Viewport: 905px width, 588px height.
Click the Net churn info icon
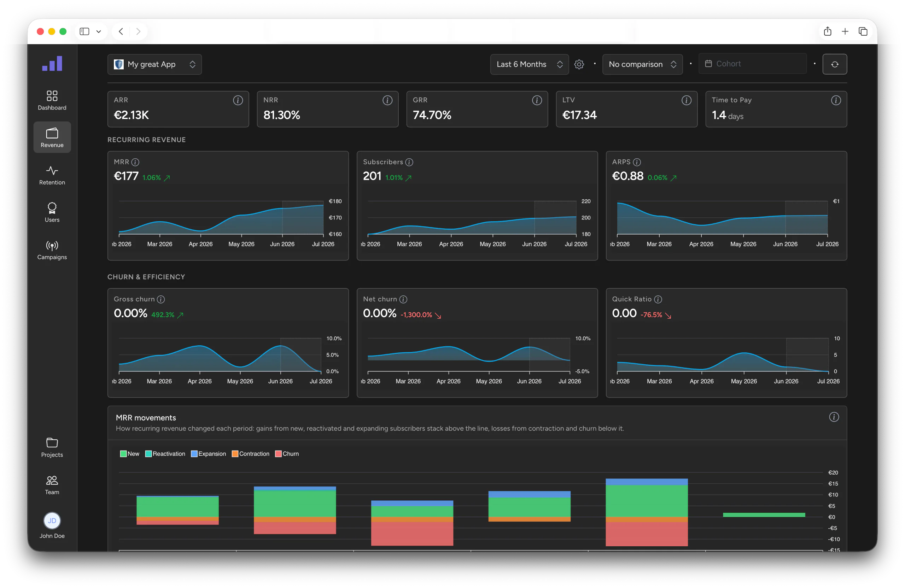click(x=403, y=300)
